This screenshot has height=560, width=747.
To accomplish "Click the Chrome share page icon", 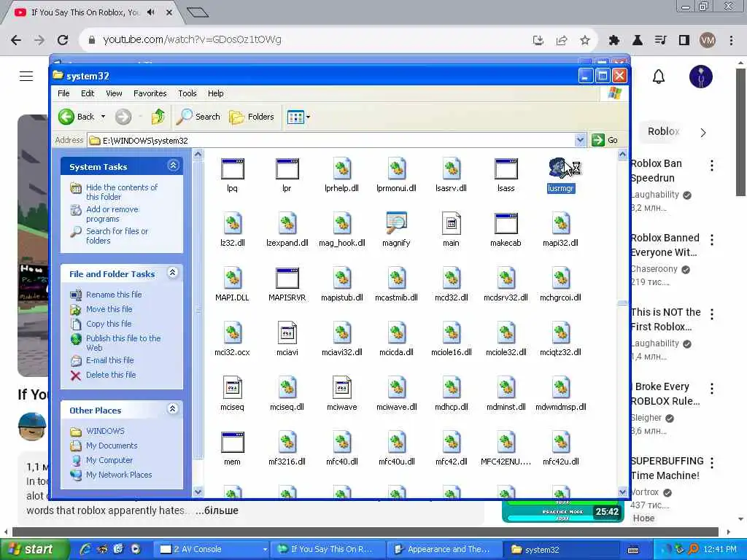I will click(562, 41).
